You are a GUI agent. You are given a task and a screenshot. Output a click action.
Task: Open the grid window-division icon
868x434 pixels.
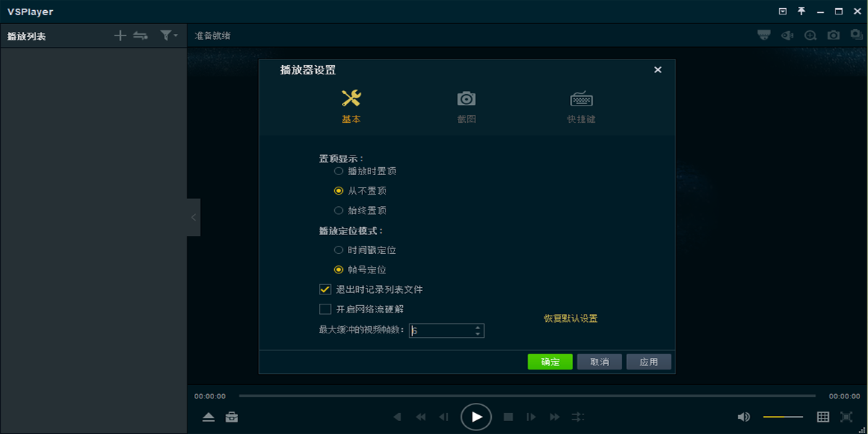823,417
